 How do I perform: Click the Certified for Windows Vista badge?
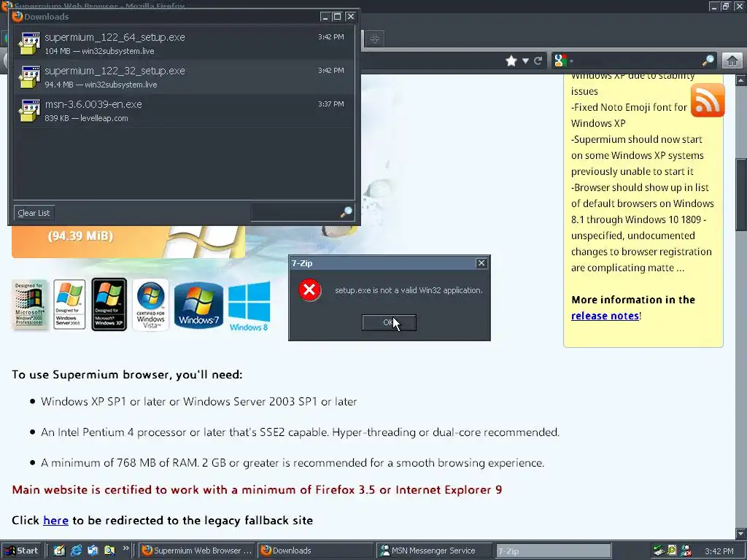150,305
